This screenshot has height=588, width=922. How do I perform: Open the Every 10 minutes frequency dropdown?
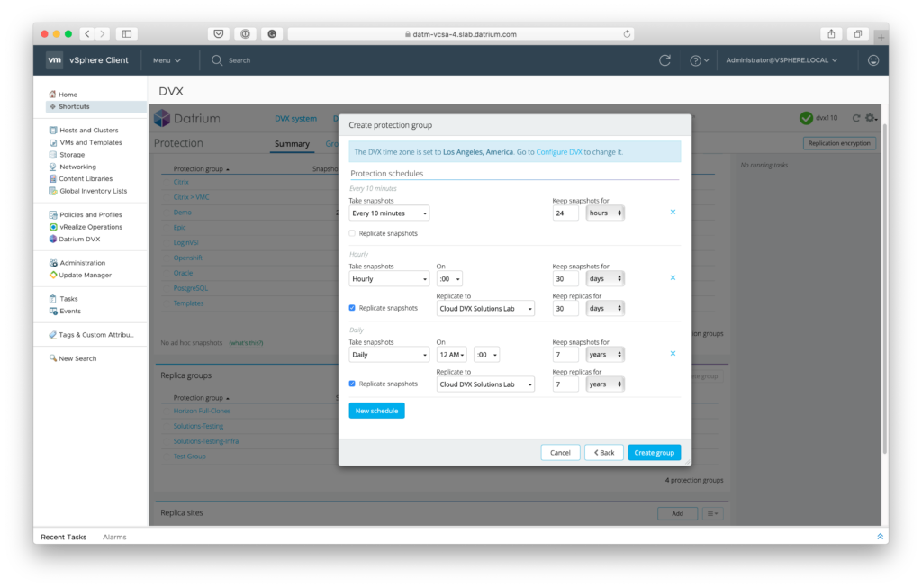click(x=389, y=213)
